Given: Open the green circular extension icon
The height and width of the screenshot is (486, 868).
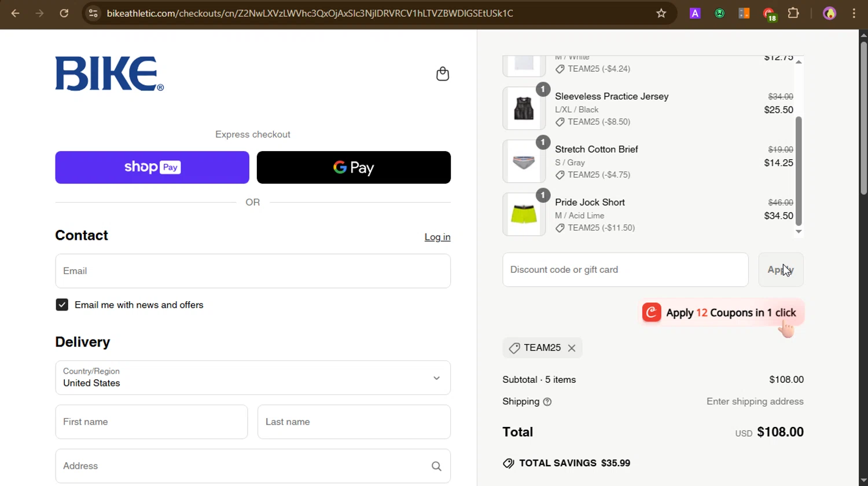Looking at the screenshot, I should (x=720, y=13).
